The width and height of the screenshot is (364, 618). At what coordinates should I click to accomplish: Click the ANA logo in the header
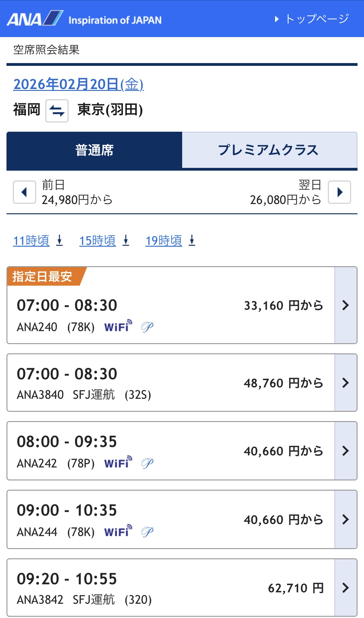[x=35, y=19]
